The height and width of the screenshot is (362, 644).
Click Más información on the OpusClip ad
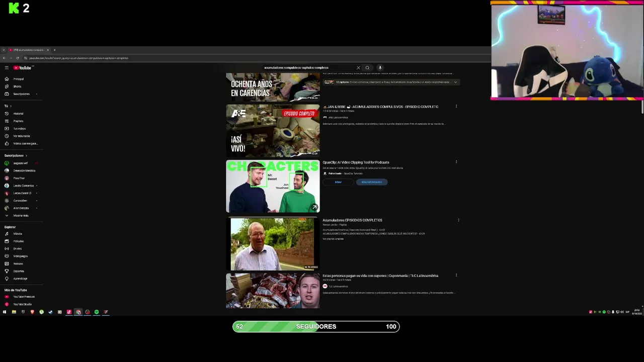point(372,182)
